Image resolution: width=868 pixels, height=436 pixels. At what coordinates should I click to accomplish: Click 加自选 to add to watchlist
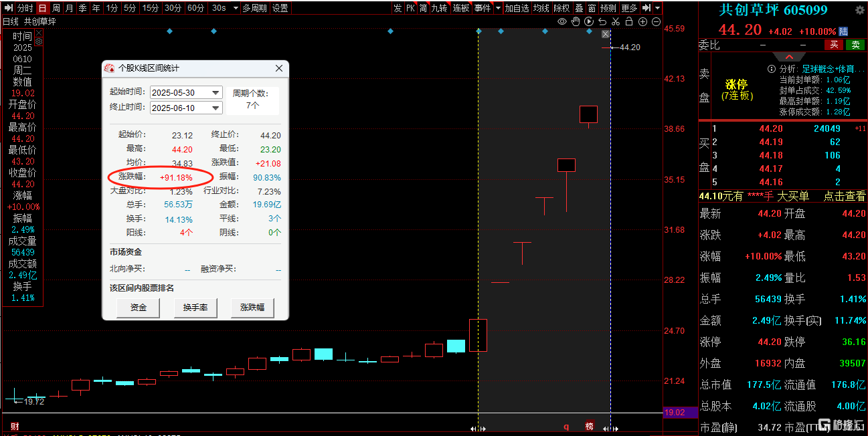[517, 8]
